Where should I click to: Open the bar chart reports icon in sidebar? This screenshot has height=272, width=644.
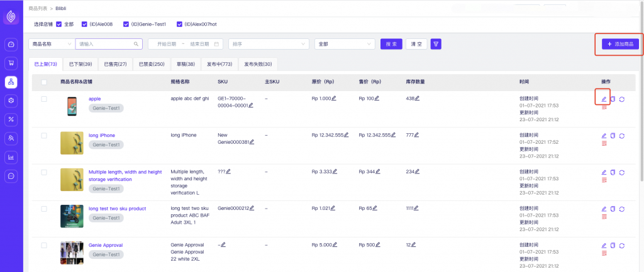[x=11, y=157]
